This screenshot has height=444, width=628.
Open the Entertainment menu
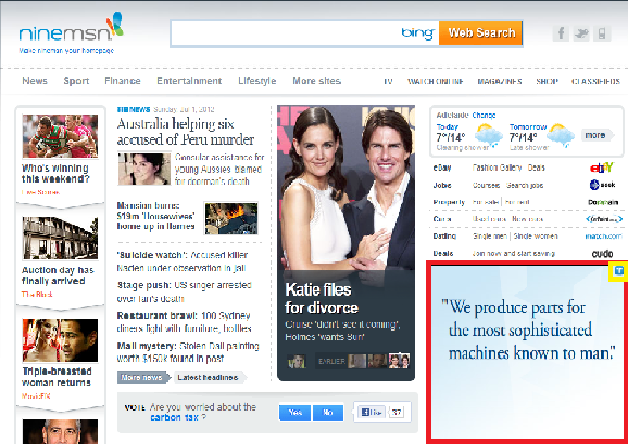point(189,81)
